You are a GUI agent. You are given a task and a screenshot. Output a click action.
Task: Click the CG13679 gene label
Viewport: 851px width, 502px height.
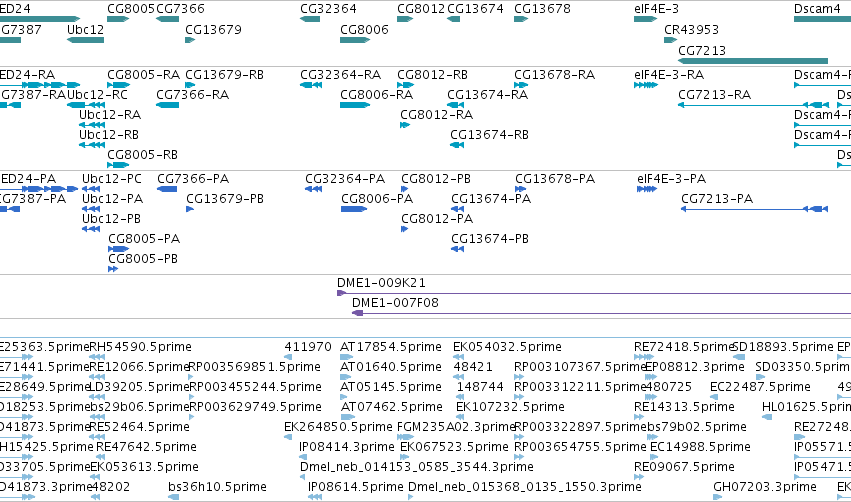[x=213, y=29]
